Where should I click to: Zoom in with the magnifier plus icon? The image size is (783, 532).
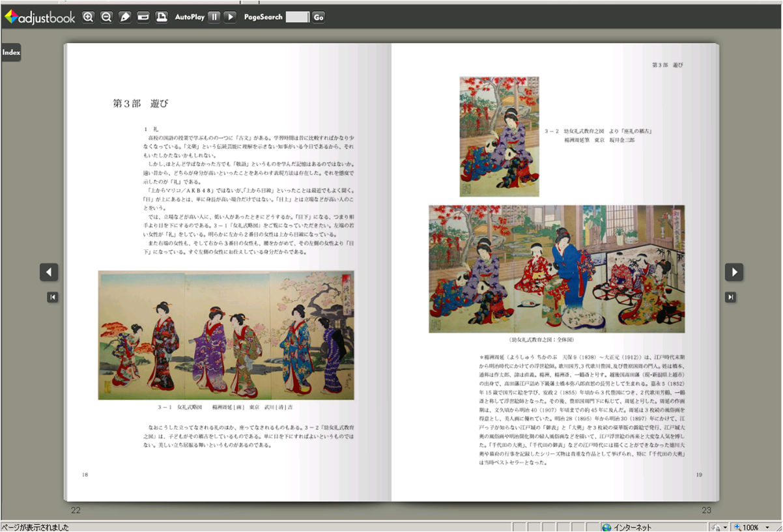coord(89,17)
